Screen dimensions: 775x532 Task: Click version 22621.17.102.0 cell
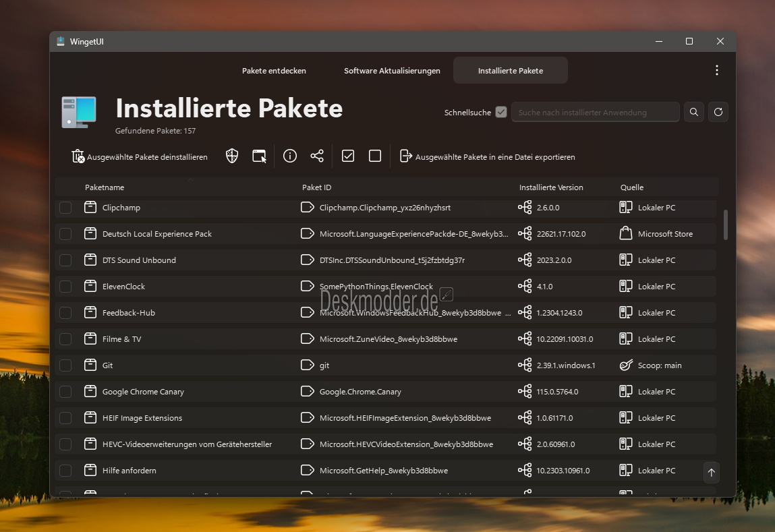coord(561,234)
